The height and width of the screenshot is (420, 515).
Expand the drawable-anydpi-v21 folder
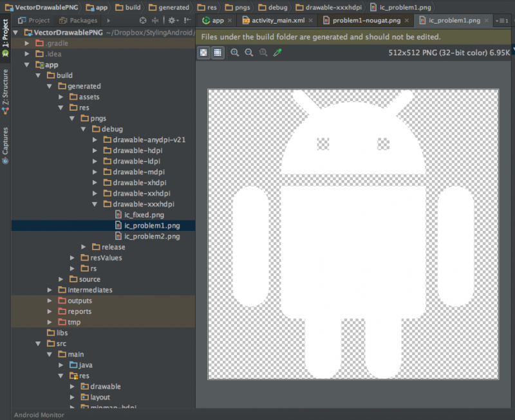click(x=95, y=140)
